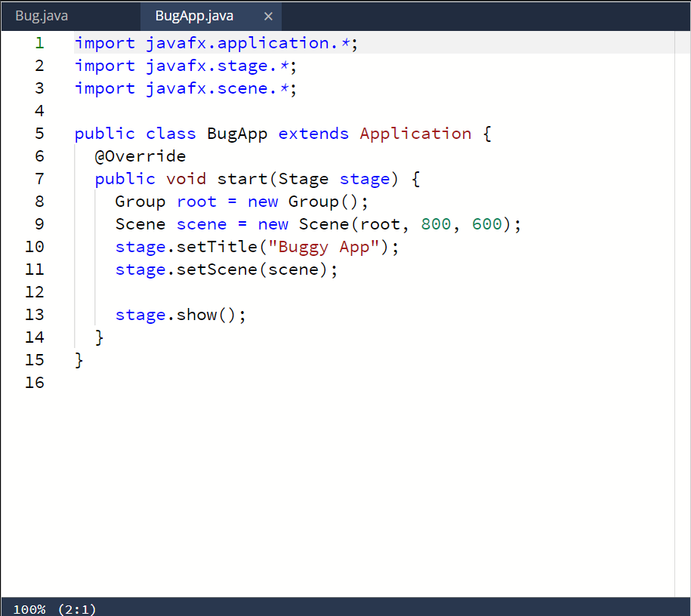Click the empty line 12 in the editor
Viewport: 691px width, 616px height.
[x=151, y=292]
